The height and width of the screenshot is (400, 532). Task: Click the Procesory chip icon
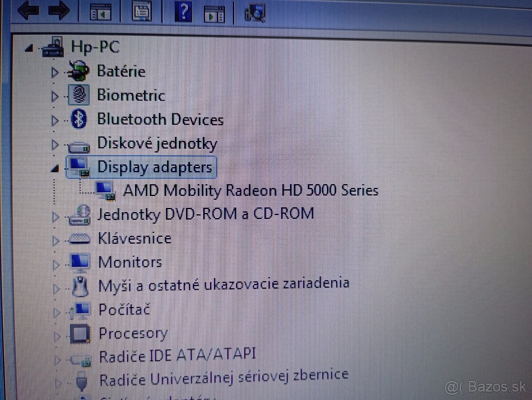(x=81, y=334)
